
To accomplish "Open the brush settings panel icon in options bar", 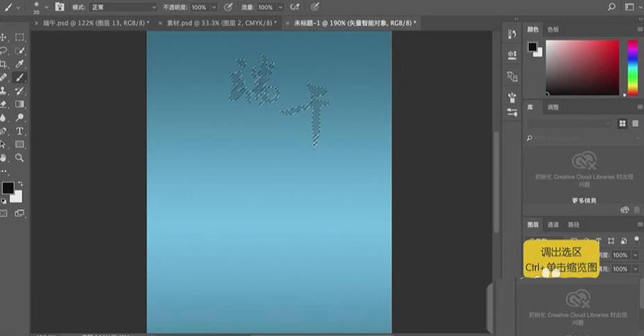I will coord(60,7).
